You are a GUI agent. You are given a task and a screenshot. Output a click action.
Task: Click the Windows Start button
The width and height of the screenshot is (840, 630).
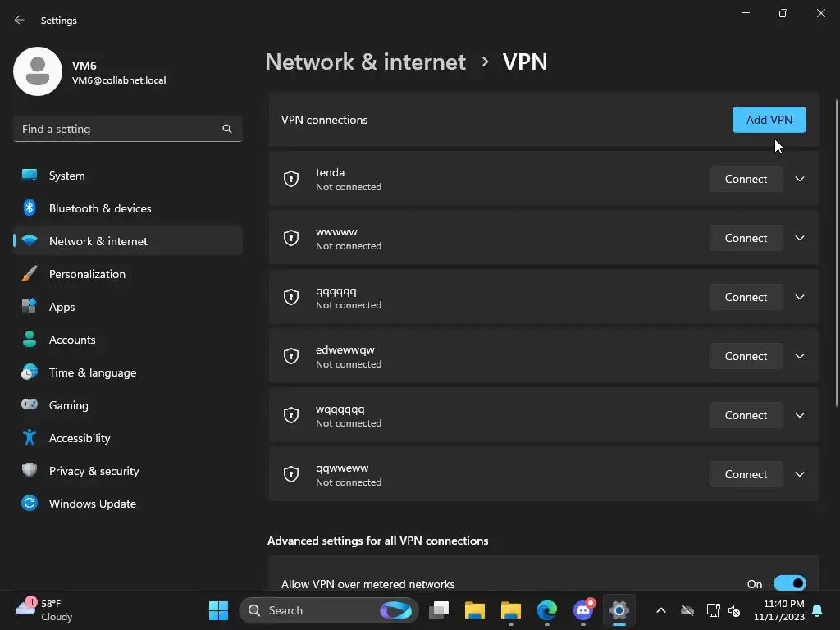(x=218, y=610)
